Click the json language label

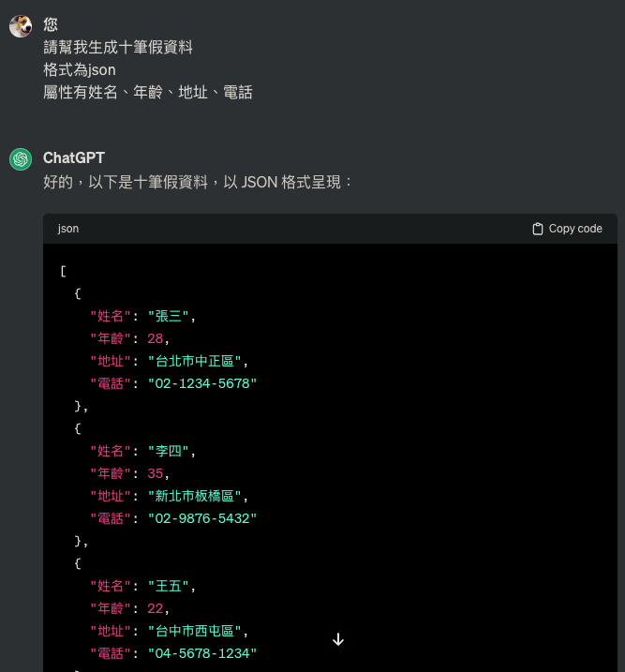click(68, 229)
